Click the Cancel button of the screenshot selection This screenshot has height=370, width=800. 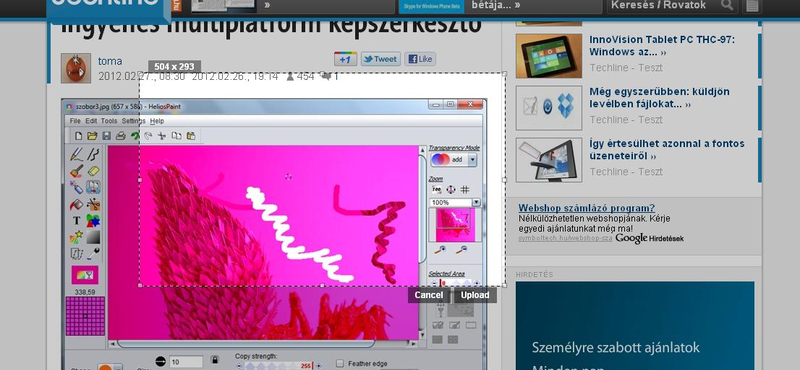pyautogui.click(x=429, y=295)
